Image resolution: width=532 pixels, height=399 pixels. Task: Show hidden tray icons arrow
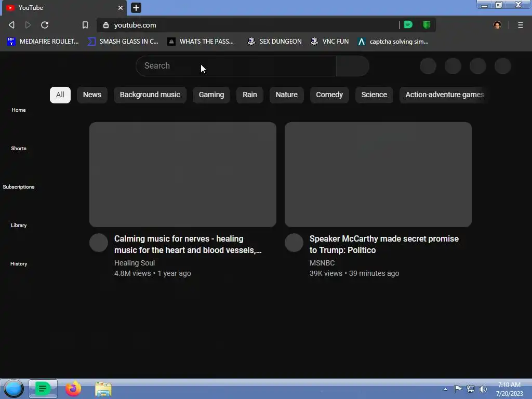[445, 389]
